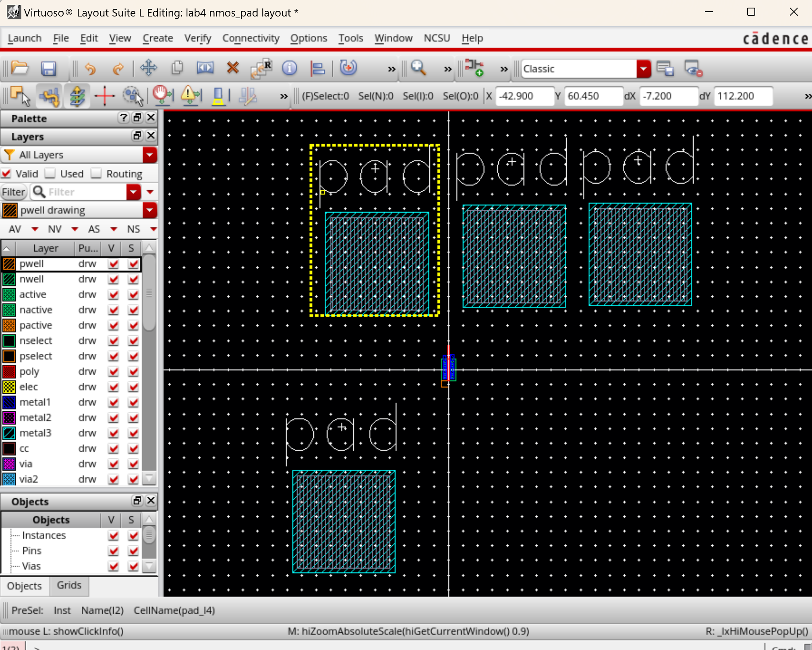Click the Save icon in the toolbar
The image size is (812, 650).
click(49, 68)
